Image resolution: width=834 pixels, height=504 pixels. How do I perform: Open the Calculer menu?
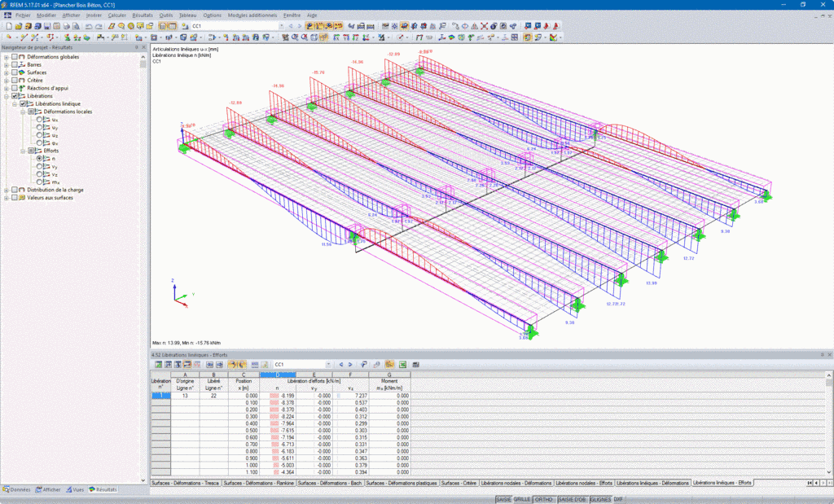117,15
